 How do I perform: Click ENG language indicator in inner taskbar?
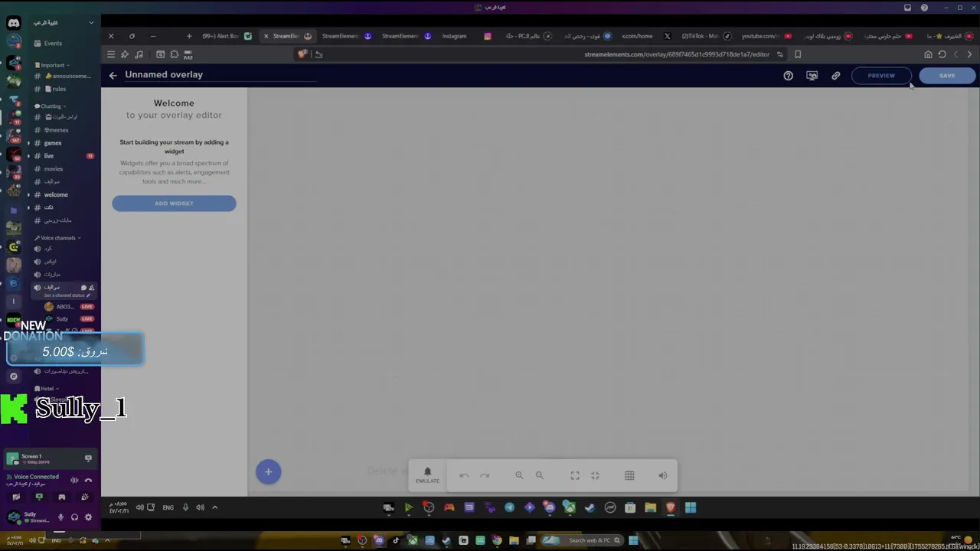(168, 507)
